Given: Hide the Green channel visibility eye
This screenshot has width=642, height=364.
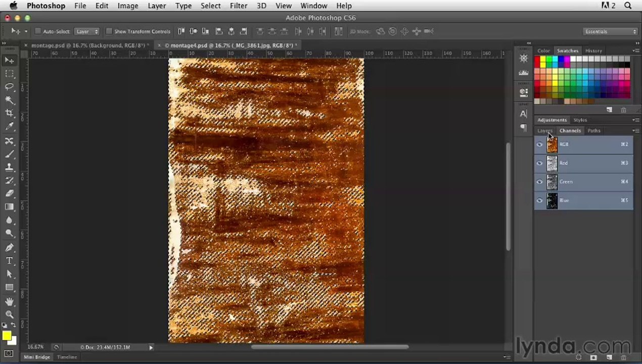Looking at the screenshot, I should pyautogui.click(x=539, y=182).
